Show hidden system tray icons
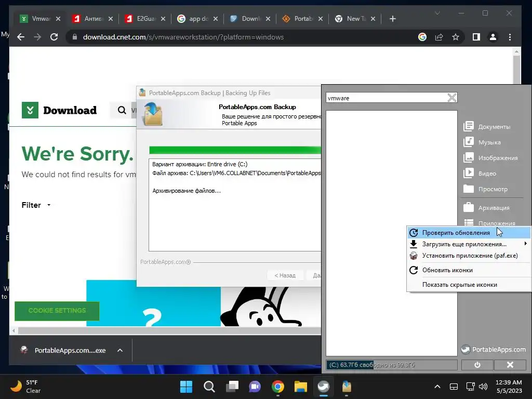 pos(437,387)
